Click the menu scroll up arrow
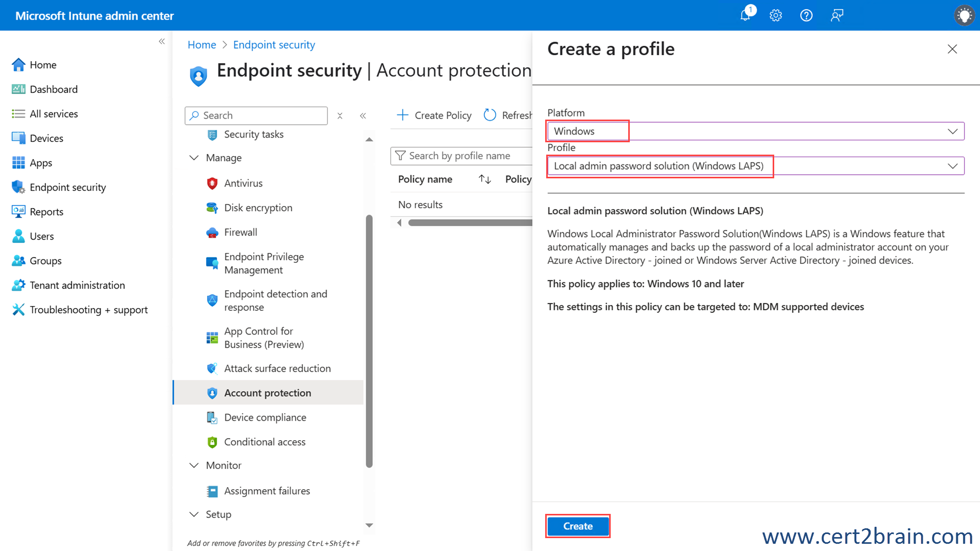 tap(369, 139)
